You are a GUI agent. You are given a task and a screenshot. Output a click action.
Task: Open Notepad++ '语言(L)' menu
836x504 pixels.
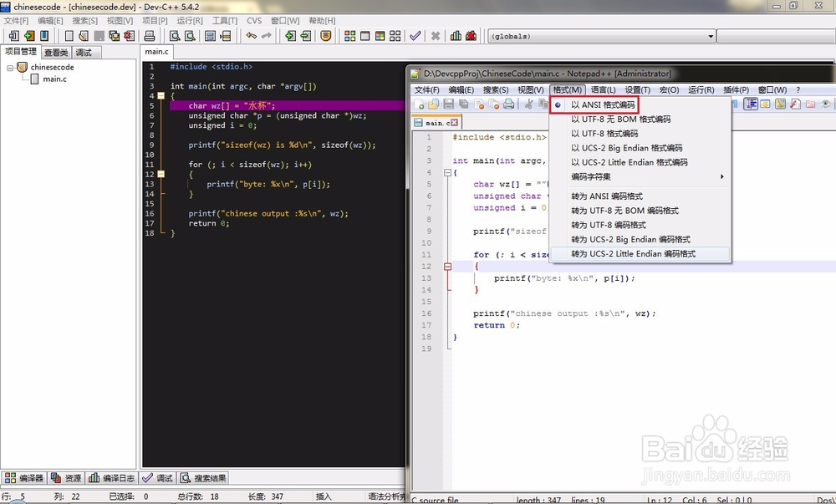(603, 90)
